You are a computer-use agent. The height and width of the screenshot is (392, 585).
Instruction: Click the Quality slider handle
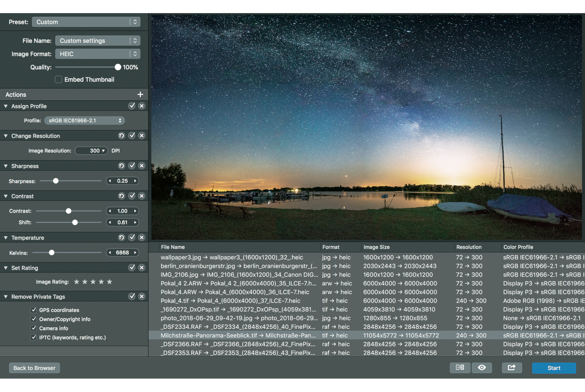pyautogui.click(x=118, y=67)
